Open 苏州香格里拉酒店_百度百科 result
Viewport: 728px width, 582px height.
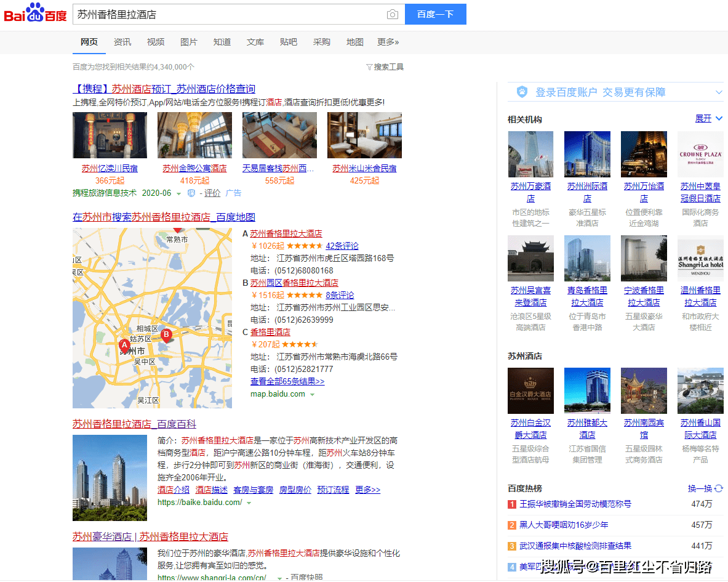click(134, 424)
